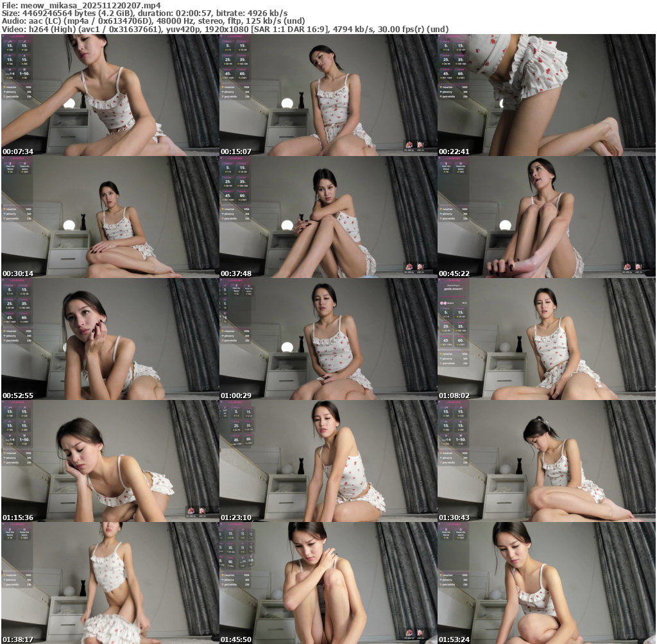Select the thumbnail labeled 01:45:50
The image size is (657, 644).
(x=328, y=583)
